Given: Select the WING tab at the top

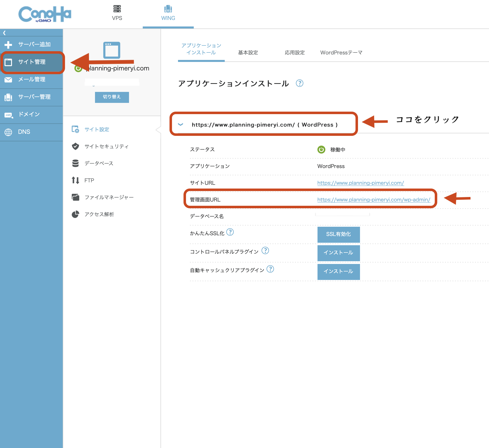Looking at the screenshot, I should coord(168,14).
